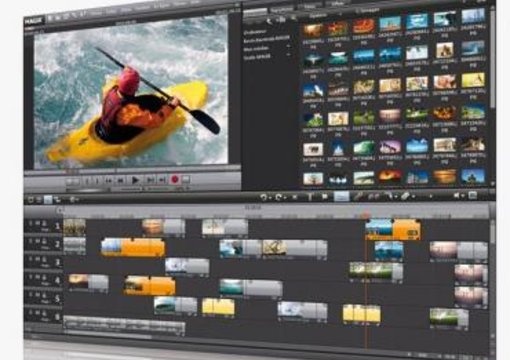Screen dimensions: 510x360
Task: Lock track 5
Action: tap(44, 295)
